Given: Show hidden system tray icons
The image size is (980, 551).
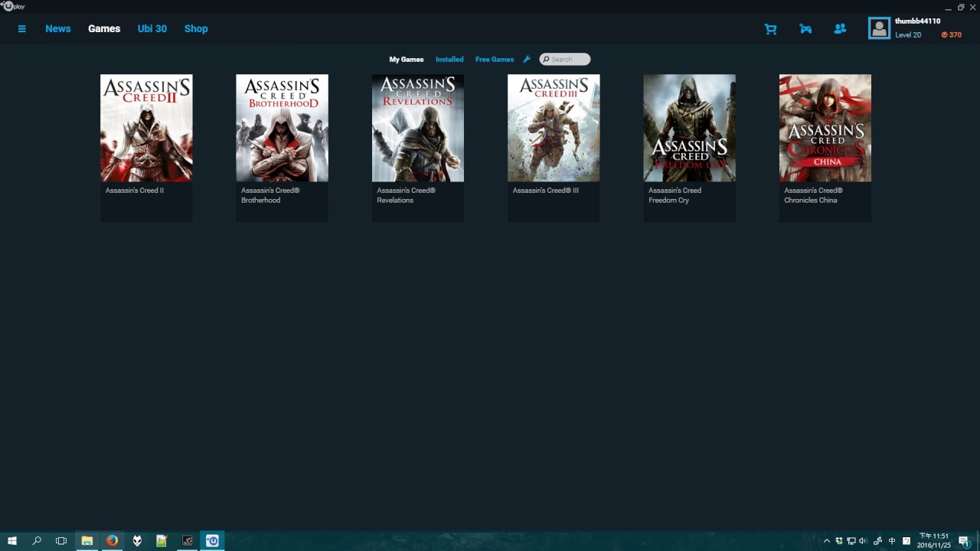Looking at the screenshot, I should (826, 541).
